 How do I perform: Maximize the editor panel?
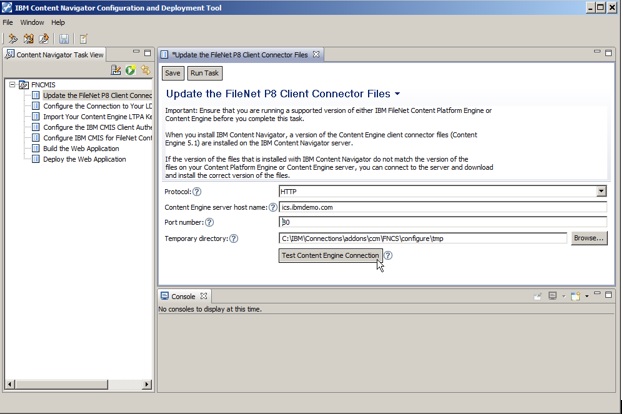tap(608, 52)
